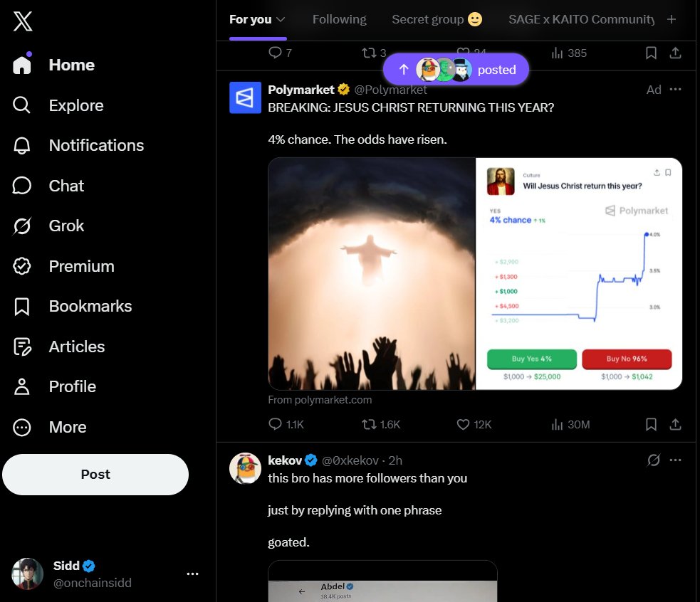
Task: Open the SAGE x KAITO Community tab
Action: point(581,19)
